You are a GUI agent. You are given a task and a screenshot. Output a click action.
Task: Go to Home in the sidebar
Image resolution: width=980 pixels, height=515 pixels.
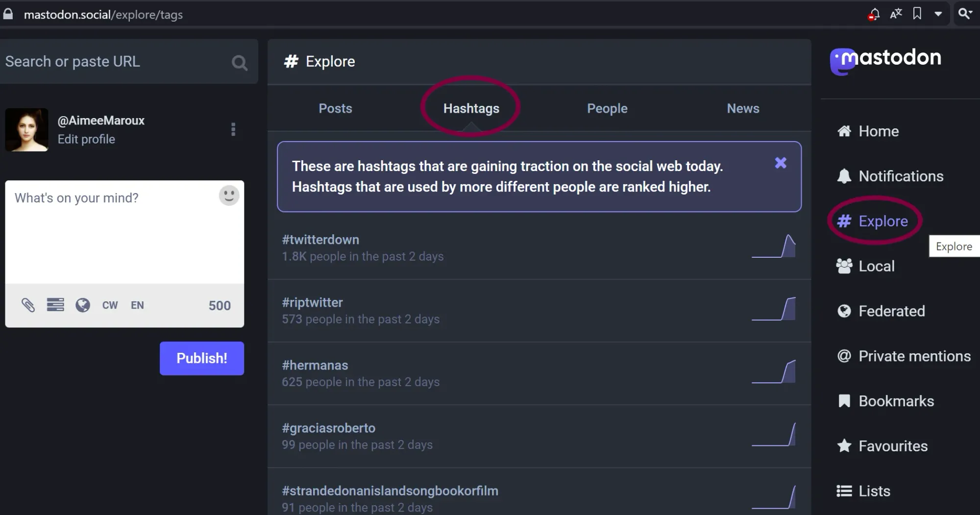pyautogui.click(x=868, y=131)
